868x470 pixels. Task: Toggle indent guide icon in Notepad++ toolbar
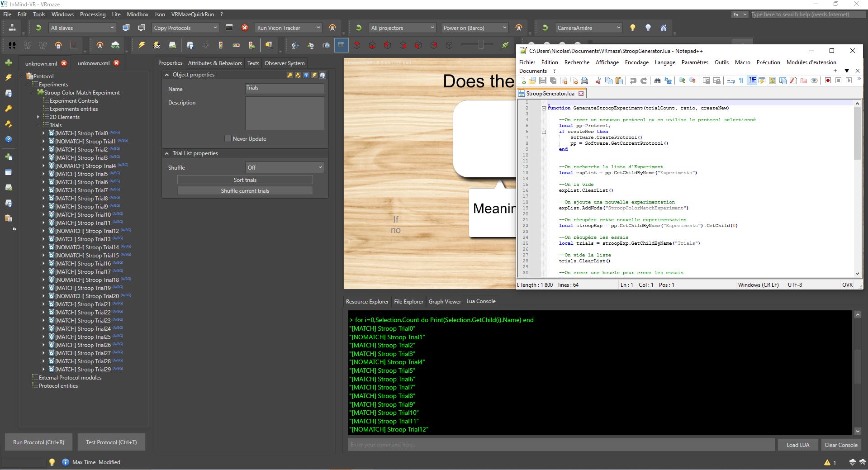752,81
